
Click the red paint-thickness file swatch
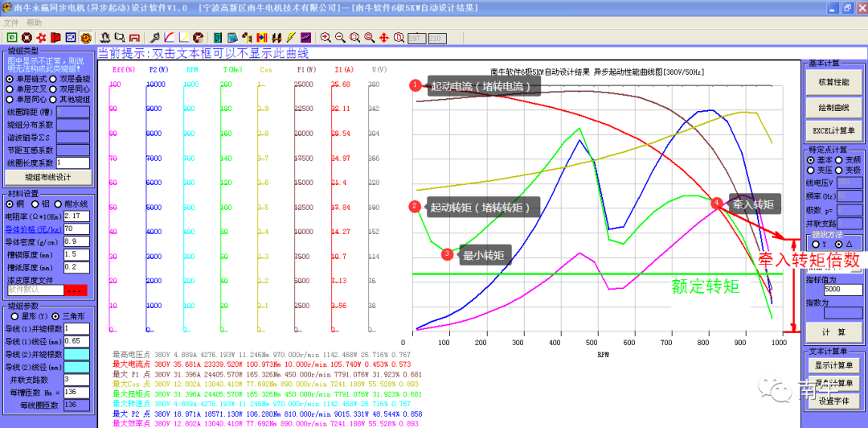76,290
